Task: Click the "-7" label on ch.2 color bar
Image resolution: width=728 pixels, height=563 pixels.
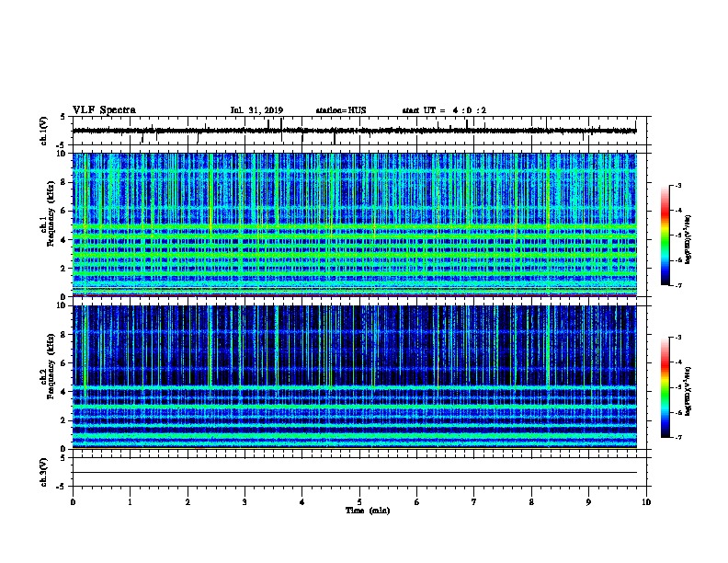Action: click(x=677, y=438)
